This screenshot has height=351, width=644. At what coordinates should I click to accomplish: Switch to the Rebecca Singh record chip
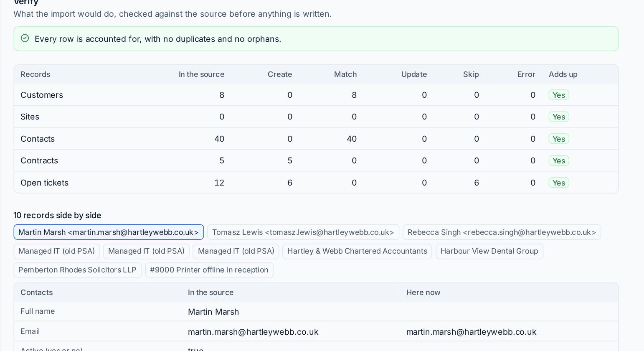502,232
